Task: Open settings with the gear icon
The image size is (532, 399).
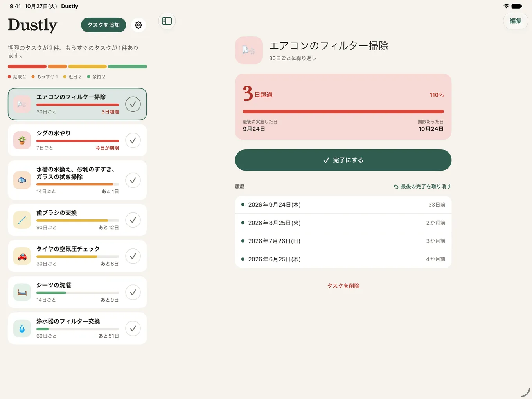Action: click(138, 25)
